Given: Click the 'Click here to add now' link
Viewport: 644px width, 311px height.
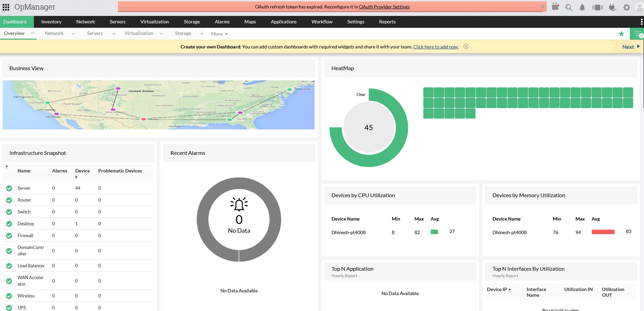Looking at the screenshot, I should [x=436, y=47].
